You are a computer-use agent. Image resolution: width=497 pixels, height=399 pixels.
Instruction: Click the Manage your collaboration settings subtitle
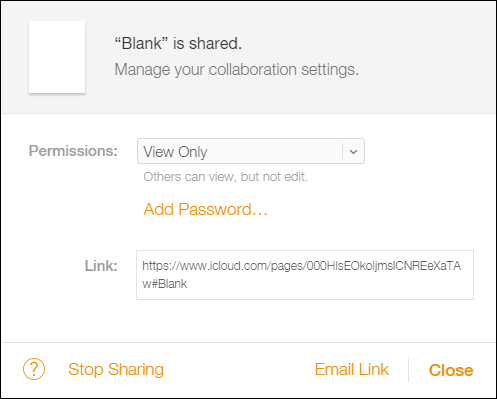click(237, 70)
